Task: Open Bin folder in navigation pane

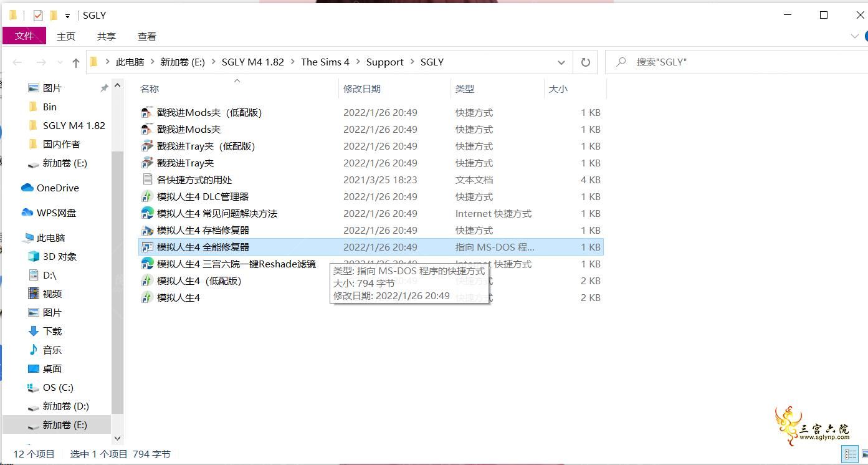Action: point(50,107)
